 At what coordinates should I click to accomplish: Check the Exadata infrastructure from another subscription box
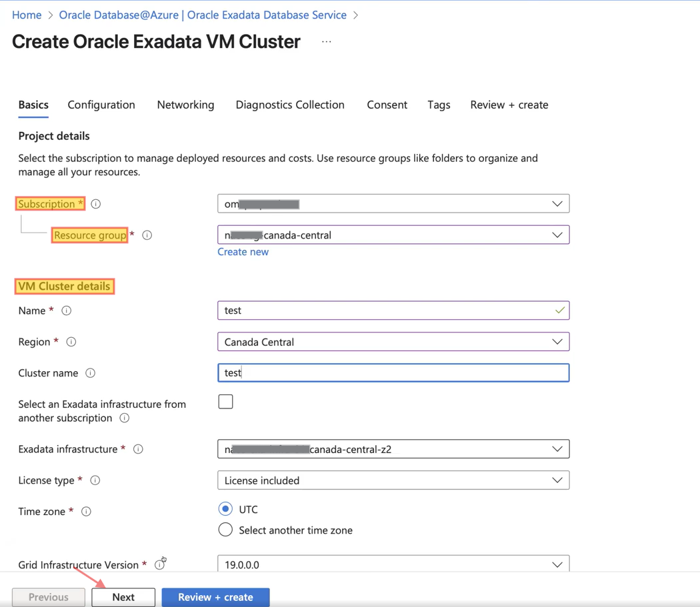click(x=225, y=402)
